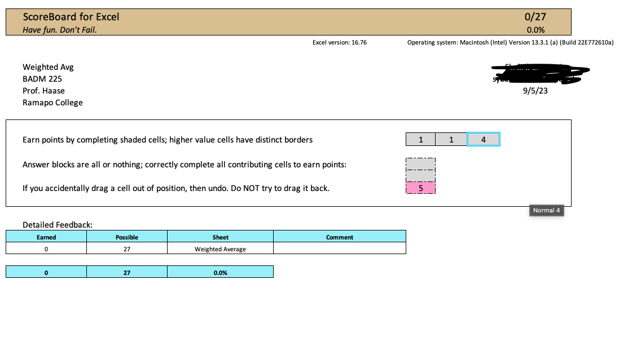The image size is (628, 364).
Task: Select the 'Weighted Avg' cell
Action: click(x=48, y=67)
